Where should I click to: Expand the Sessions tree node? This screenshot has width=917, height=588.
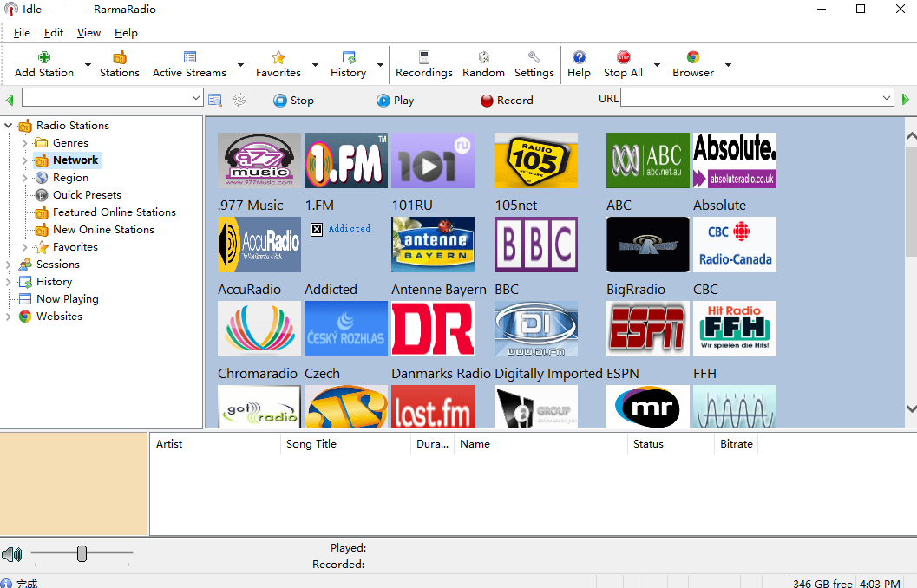click(x=9, y=265)
